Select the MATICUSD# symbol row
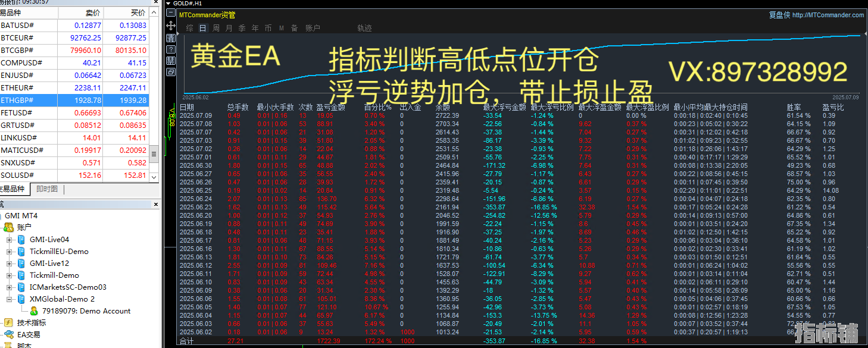Image resolution: width=868 pixels, height=348 pixels. click(x=74, y=151)
